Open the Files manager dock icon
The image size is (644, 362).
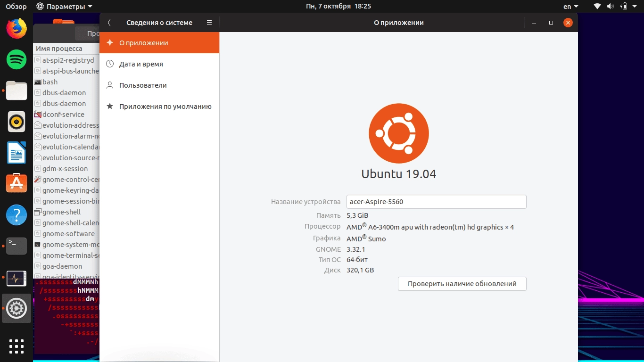pyautogui.click(x=17, y=90)
